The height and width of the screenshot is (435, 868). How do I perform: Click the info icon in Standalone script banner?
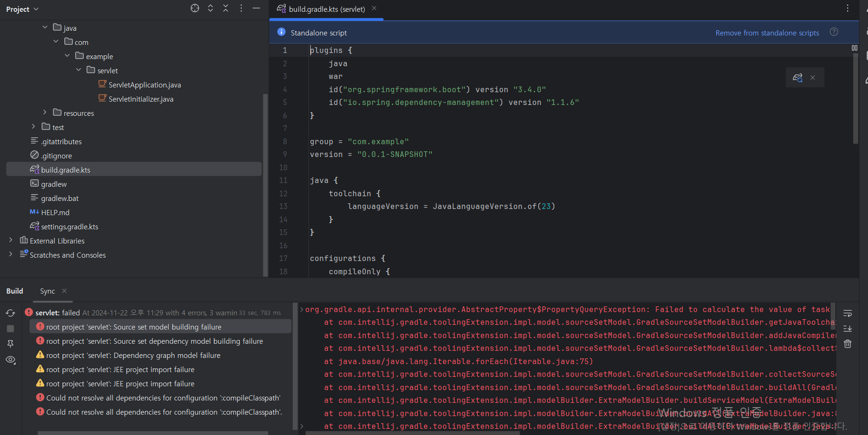[281, 32]
